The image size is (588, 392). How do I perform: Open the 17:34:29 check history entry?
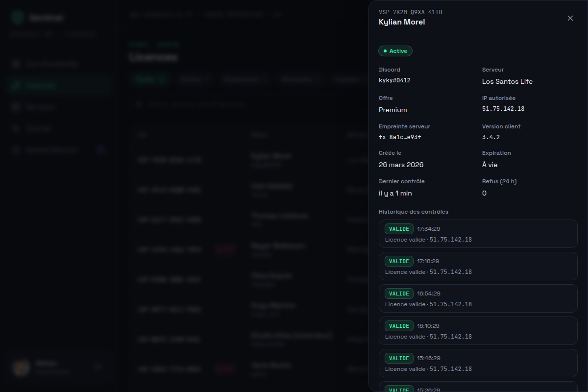click(478, 234)
